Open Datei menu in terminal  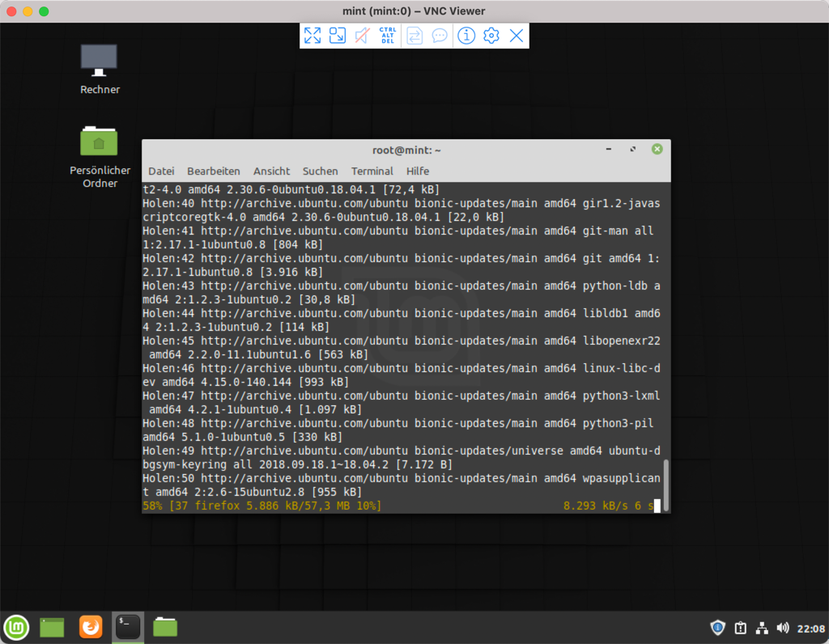click(x=161, y=172)
